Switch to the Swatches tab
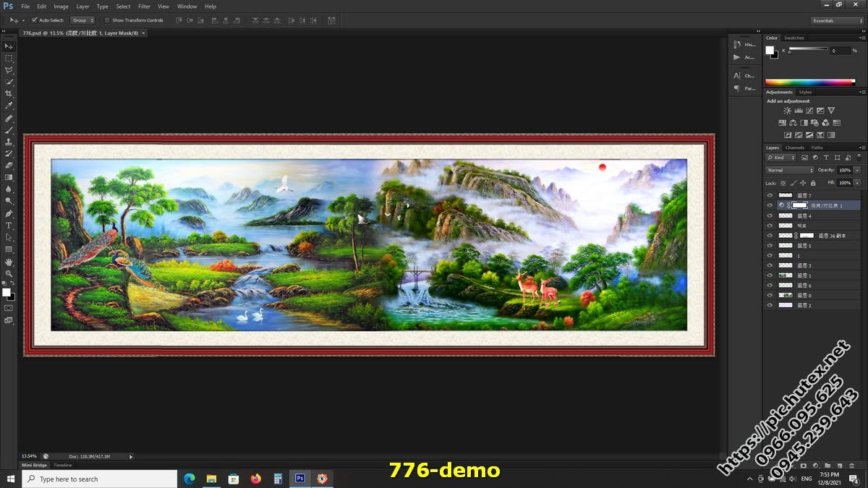 [793, 38]
